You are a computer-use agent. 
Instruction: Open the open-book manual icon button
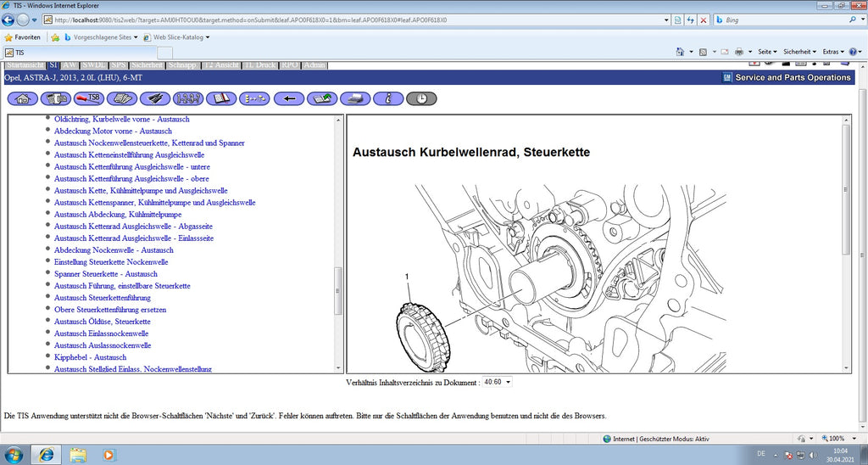click(x=221, y=98)
